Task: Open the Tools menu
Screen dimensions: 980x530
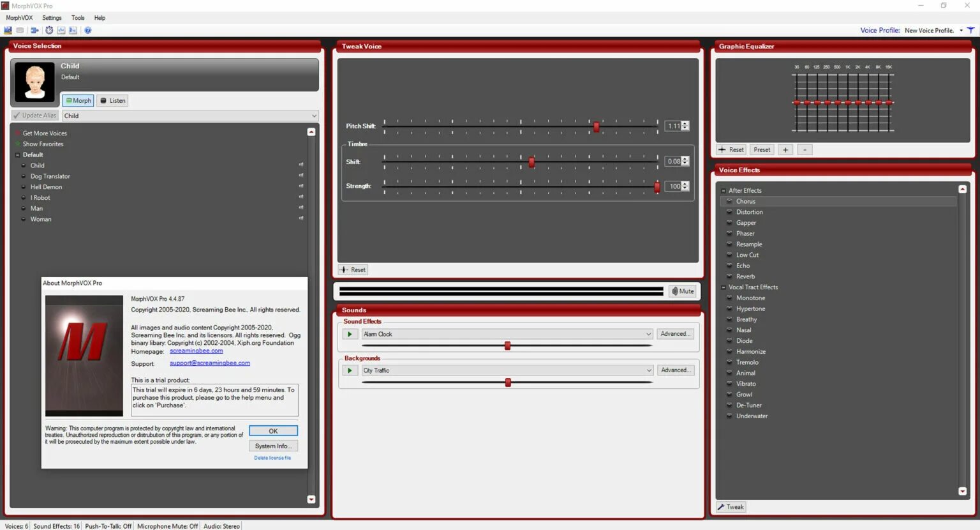Action: point(78,18)
